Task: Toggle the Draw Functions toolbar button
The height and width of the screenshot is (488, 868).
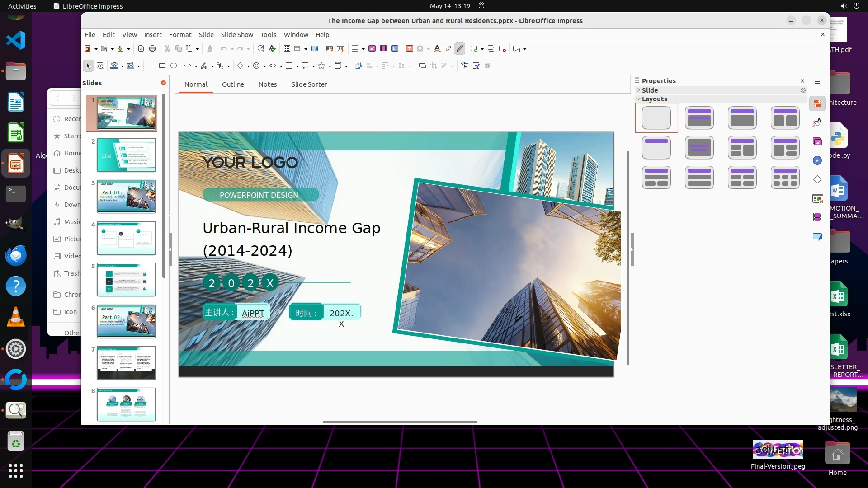Action: tap(460, 49)
